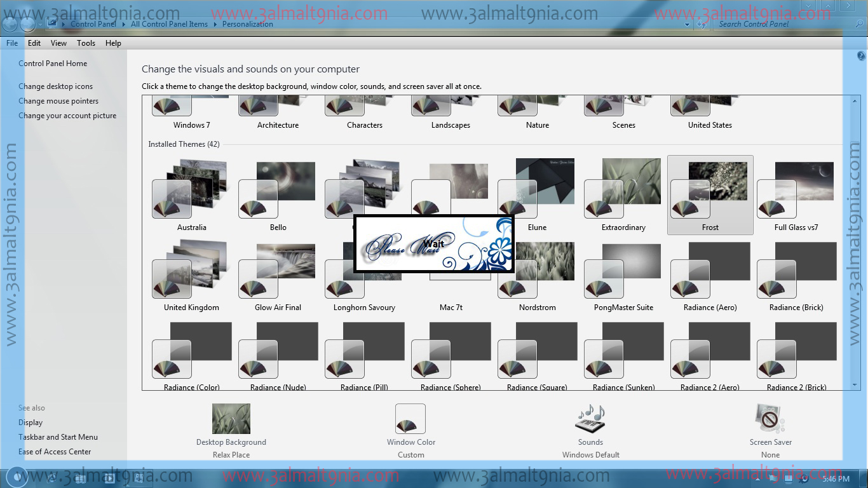Click the Forward navigation arrow
This screenshot has height=488, width=868.
tap(27, 24)
